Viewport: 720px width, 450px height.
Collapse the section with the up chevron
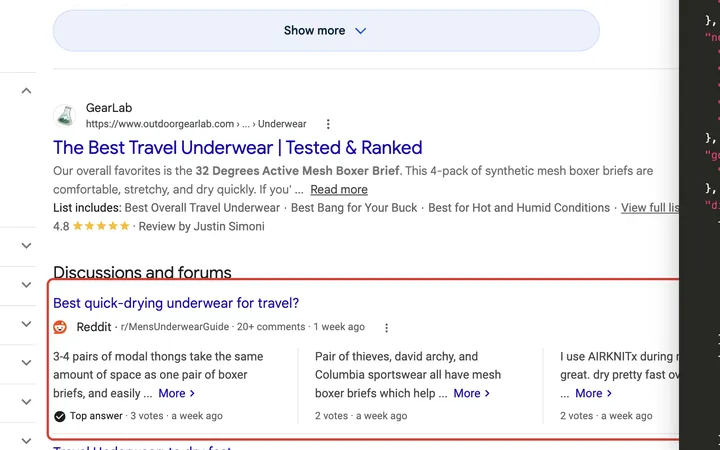pyautogui.click(x=26, y=90)
